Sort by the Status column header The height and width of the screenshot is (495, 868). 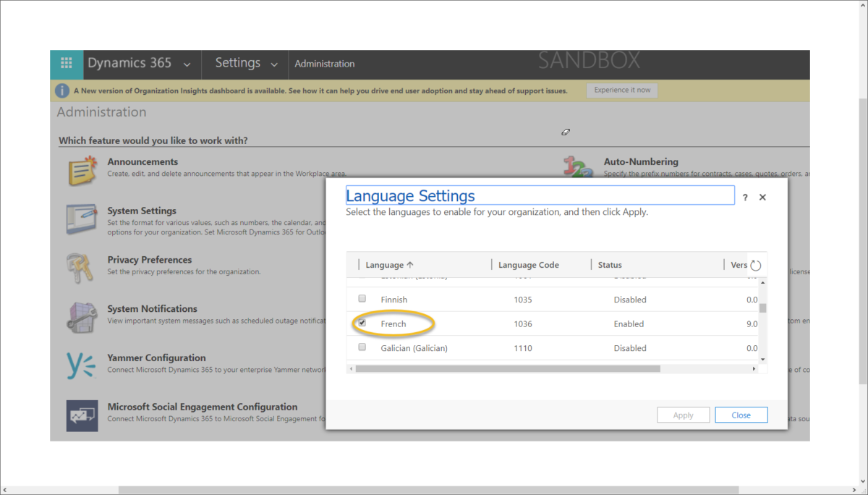point(610,265)
